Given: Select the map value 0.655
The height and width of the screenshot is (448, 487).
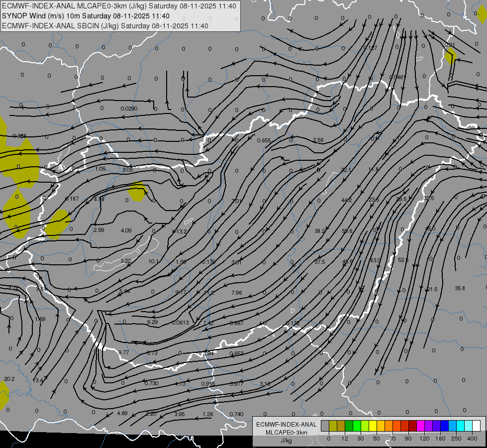Looking at the screenshot, I should click(264, 140).
